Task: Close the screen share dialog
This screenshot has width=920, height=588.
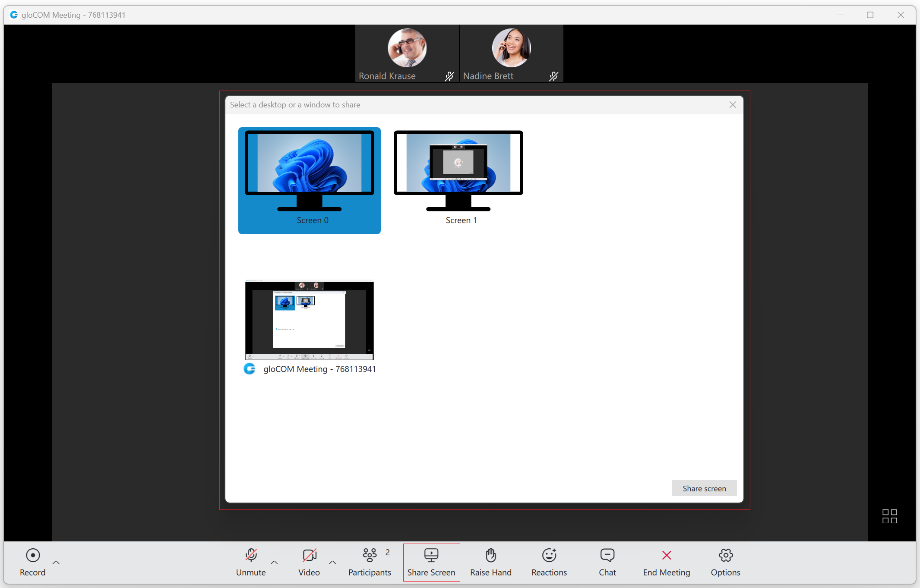Action: click(x=733, y=104)
